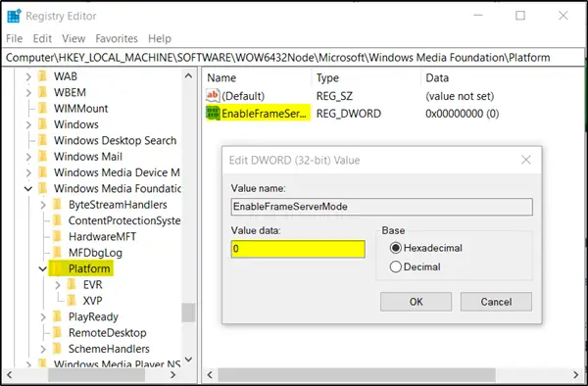Click the HardwareMFT folder icon
588x386 pixels.
click(58, 237)
